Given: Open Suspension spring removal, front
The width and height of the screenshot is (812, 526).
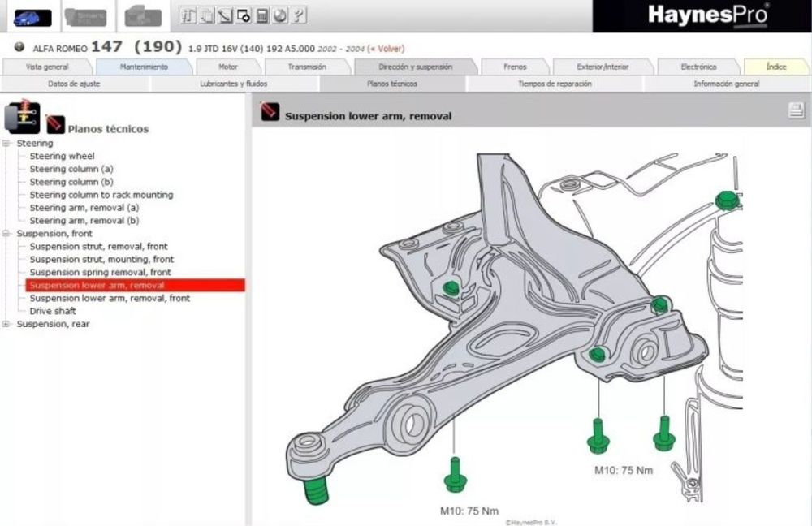Looking at the screenshot, I should 100,272.
